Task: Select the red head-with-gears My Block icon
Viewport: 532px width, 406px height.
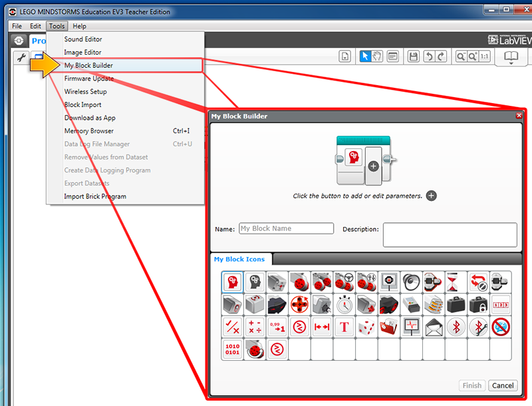Action: [232, 282]
